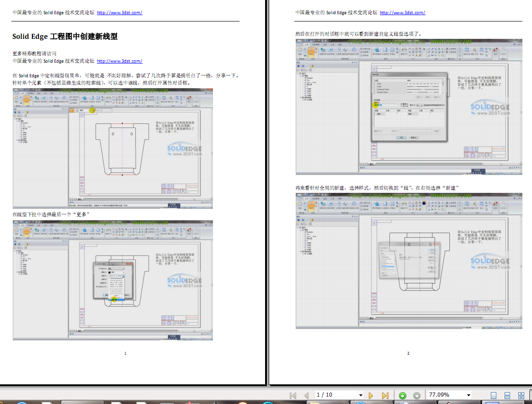This screenshot has width=532, height=404.
Task: Open the 3dst.com link in page 1 header
Action: point(119,12)
